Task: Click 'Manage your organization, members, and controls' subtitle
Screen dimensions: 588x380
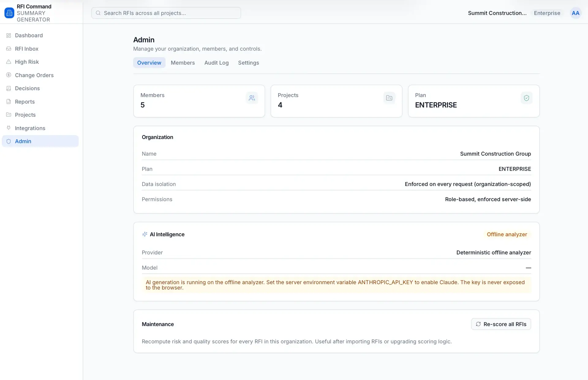Action: click(197, 49)
